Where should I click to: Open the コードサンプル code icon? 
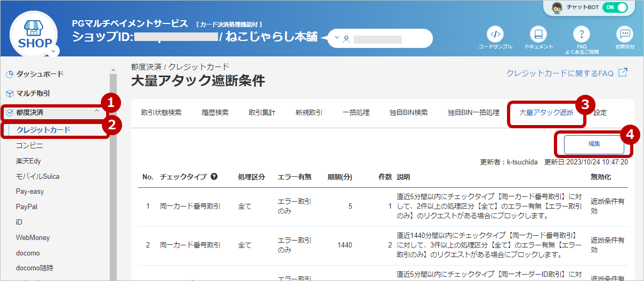pos(495,35)
